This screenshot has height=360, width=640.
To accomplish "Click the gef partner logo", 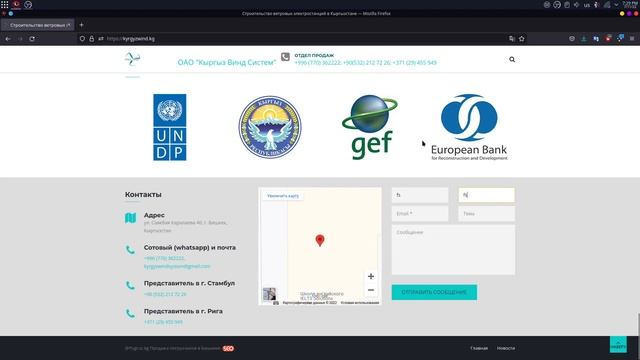I will click(x=370, y=127).
